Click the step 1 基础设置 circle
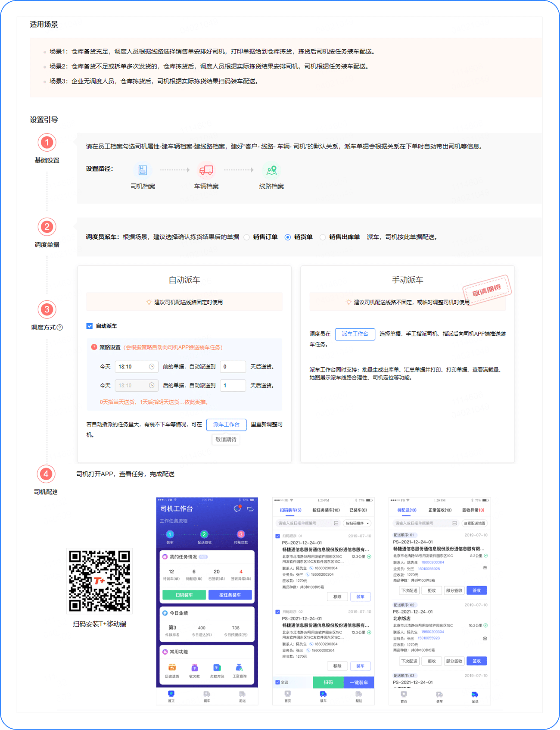This screenshot has width=560, height=730. tap(47, 143)
